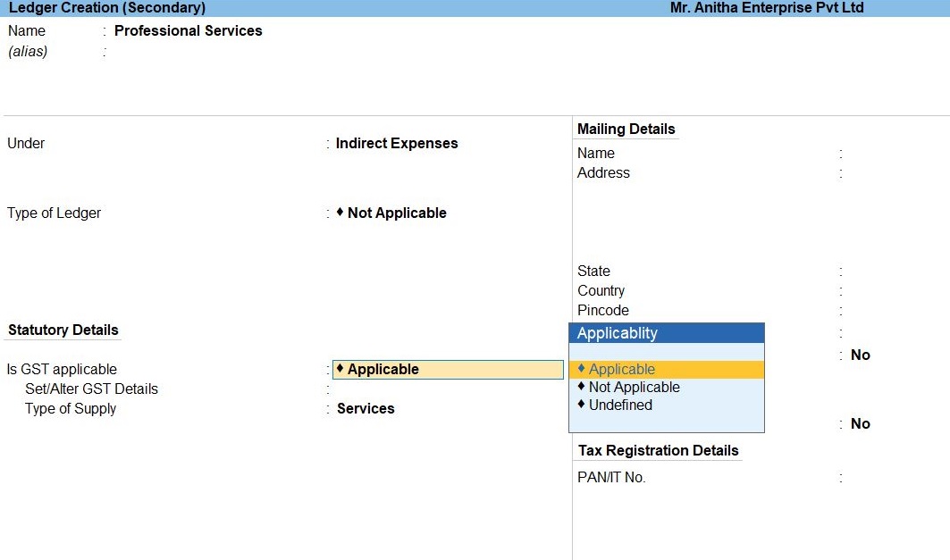Screen dimensions: 950x560
Task: Pick the Undefined option in the list
Action: [620, 405]
